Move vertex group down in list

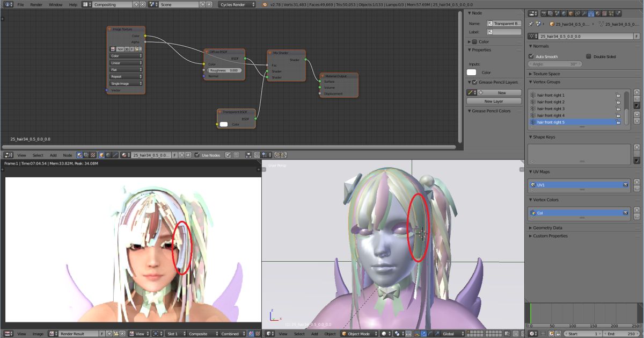point(636,121)
